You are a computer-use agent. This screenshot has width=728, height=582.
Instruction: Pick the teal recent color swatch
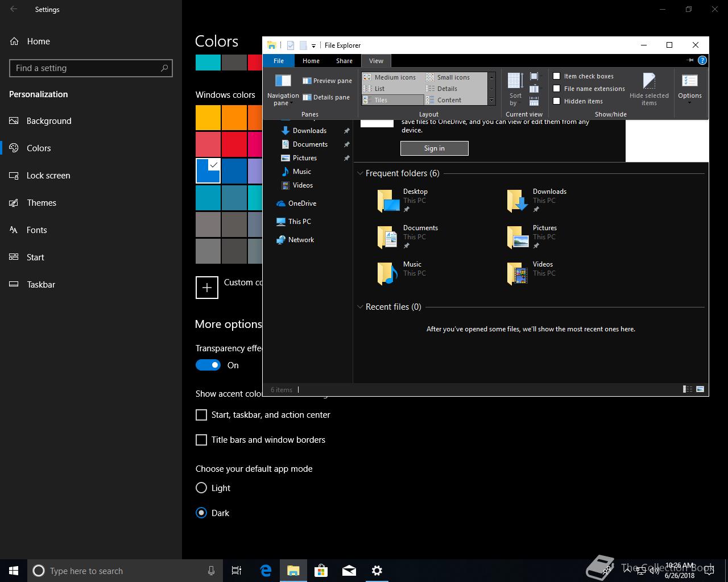click(x=208, y=63)
